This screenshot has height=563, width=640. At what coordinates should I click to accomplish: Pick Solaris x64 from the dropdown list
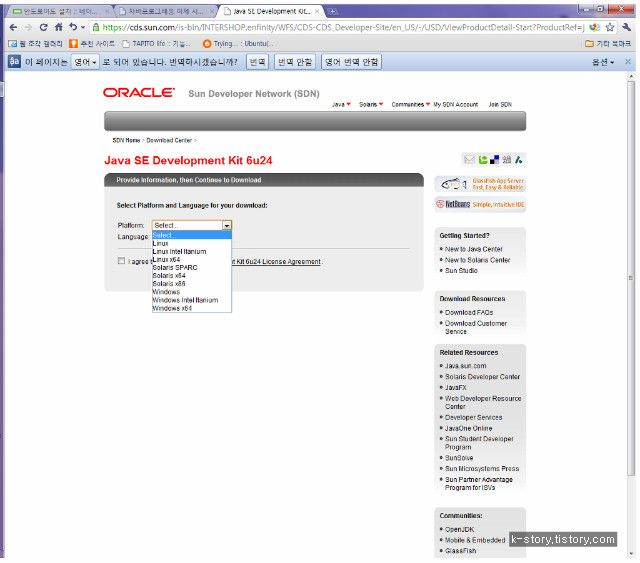191,276
